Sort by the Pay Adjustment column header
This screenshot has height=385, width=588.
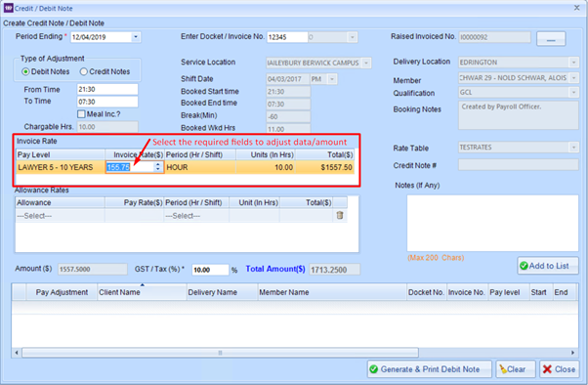point(62,292)
